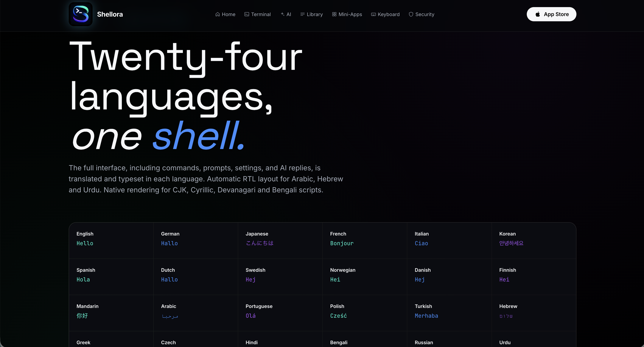Go to the Terminal nav item
Viewport: 644px width, 347px height.
click(261, 14)
